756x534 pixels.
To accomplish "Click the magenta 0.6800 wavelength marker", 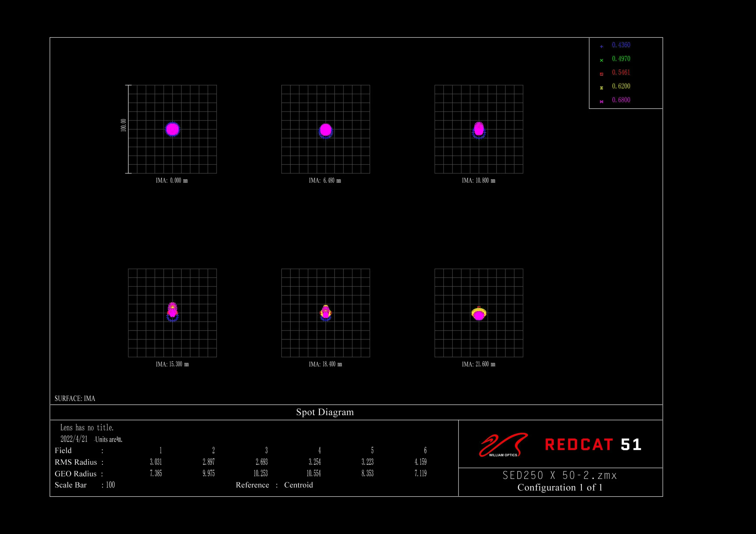I will click(602, 102).
